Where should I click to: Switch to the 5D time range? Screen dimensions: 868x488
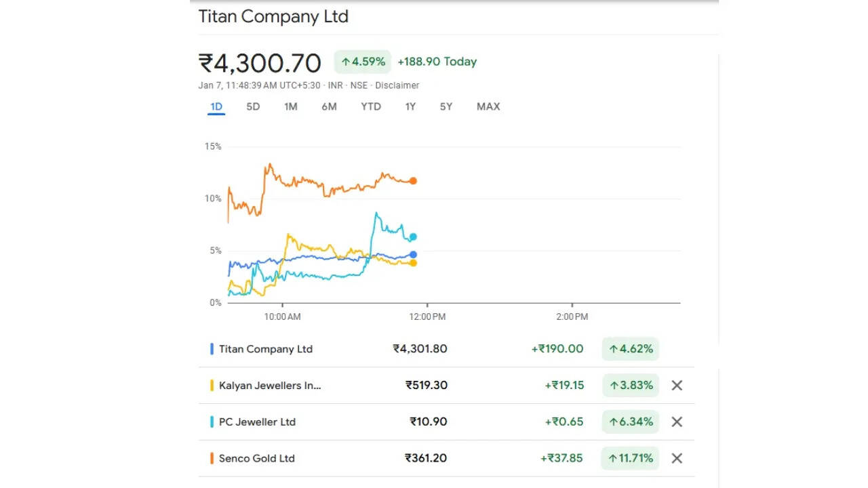click(x=253, y=106)
